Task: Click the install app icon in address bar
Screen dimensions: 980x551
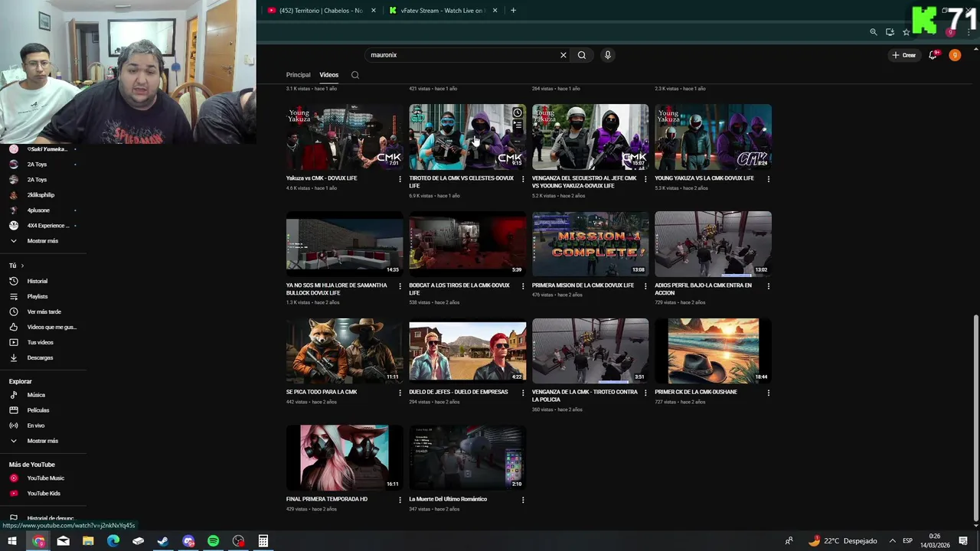Action: (x=890, y=32)
